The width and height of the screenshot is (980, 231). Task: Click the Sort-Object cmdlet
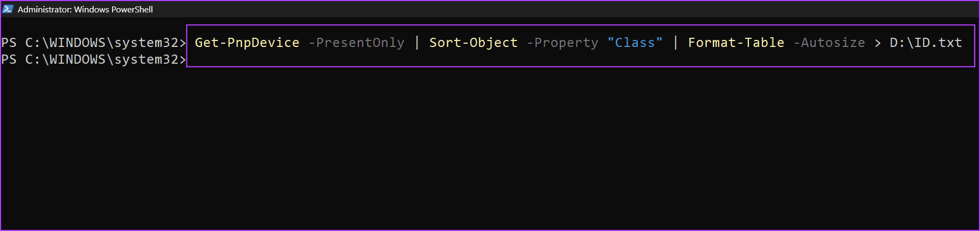473,43
